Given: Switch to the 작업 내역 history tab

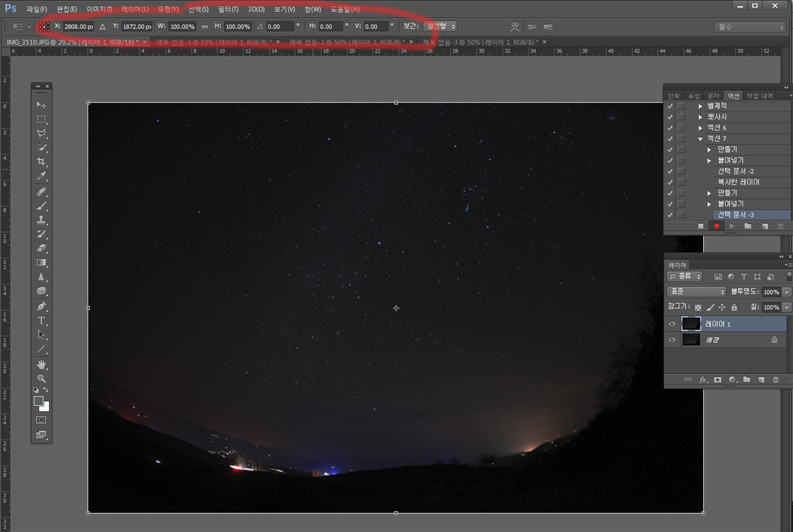Looking at the screenshot, I should [x=759, y=96].
